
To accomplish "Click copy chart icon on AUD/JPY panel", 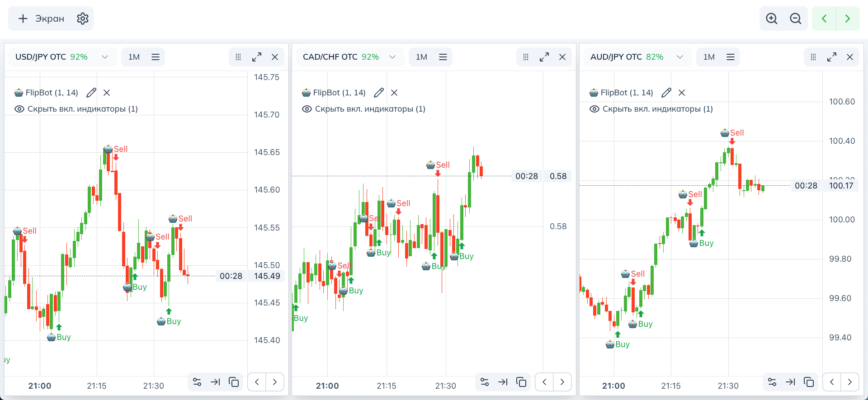I will coord(809,382).
